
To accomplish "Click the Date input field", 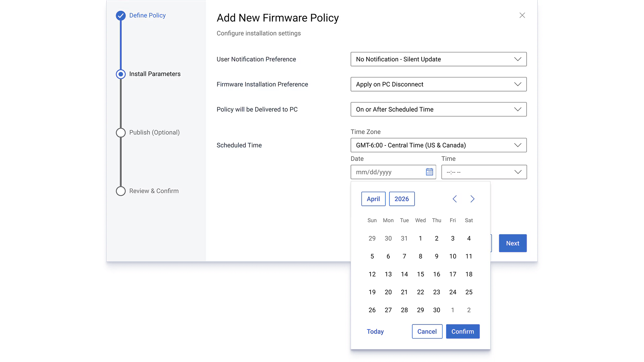I will 393,172.
